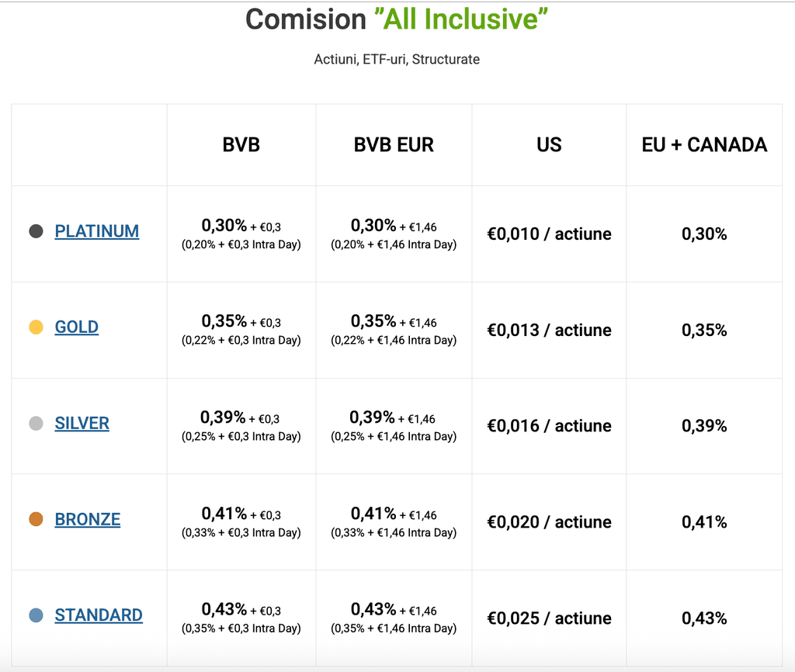The image size is (795, 672).
Task: Click the Standard US €0,025 / actiune cell
Action: pyautogui.click(x=549, y=618)
